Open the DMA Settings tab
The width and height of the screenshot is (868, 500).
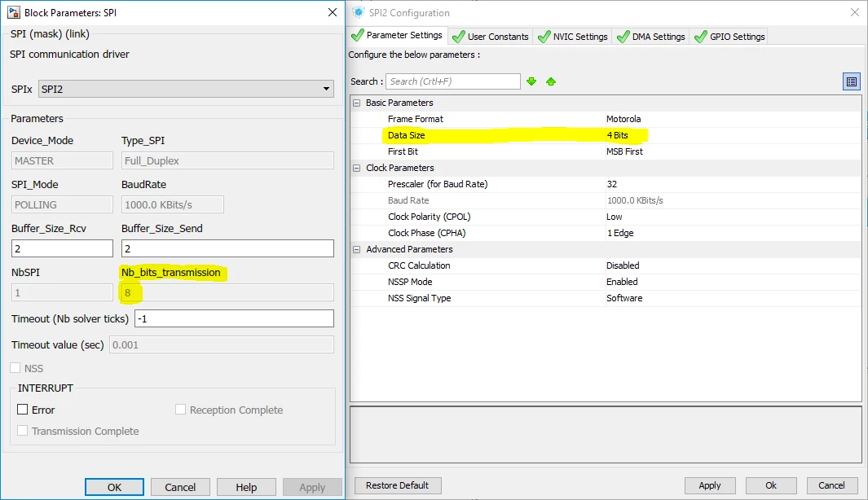pos(651,37)
